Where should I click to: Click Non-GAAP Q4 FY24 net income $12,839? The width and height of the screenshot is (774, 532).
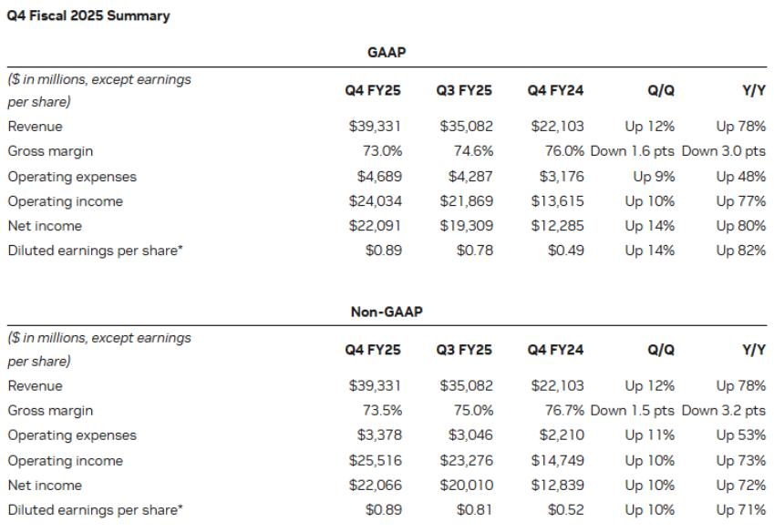pos(557,486)
